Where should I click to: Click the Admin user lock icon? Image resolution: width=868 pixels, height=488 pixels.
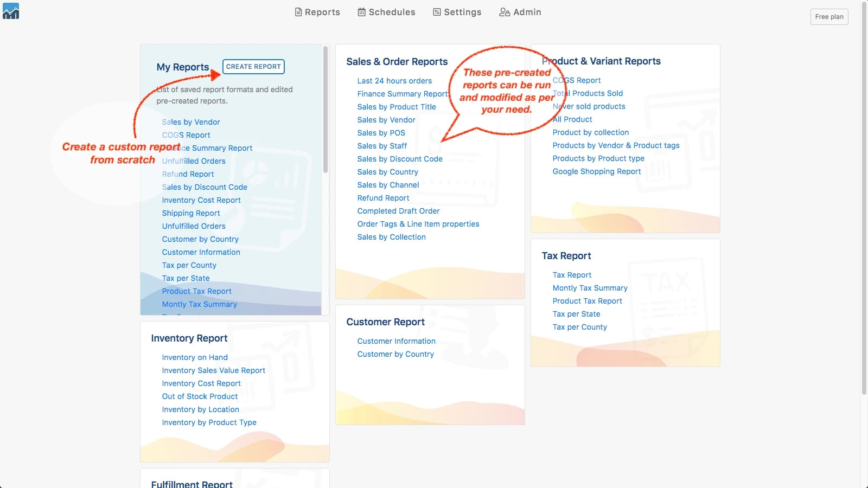pyautogui.click(x=504, y=12)
